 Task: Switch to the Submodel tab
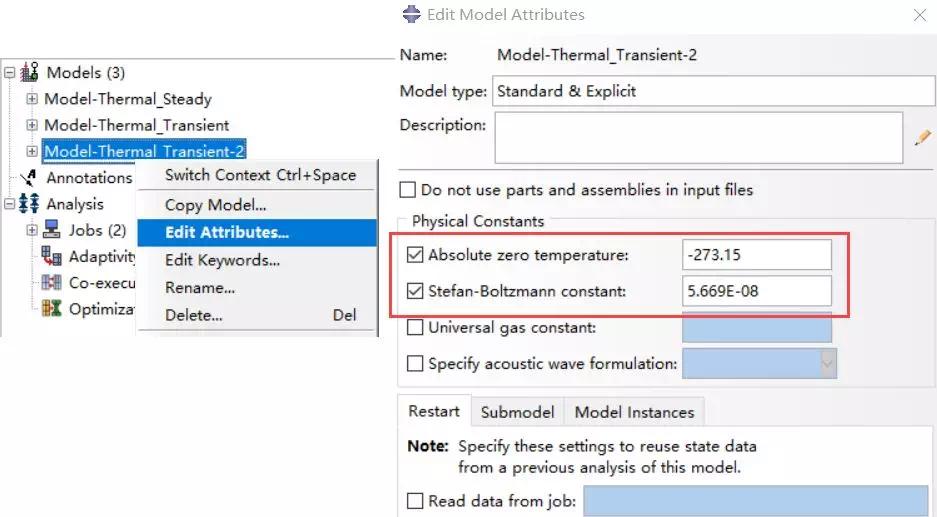518,412
